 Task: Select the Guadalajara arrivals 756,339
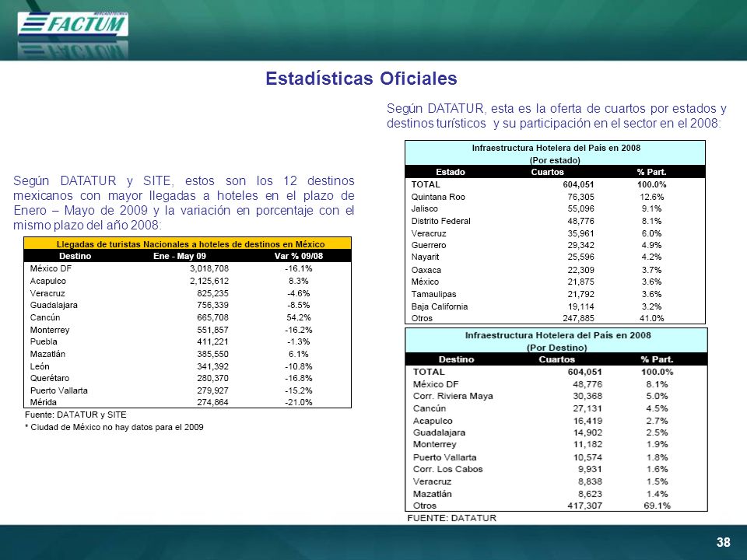[212, 305]
